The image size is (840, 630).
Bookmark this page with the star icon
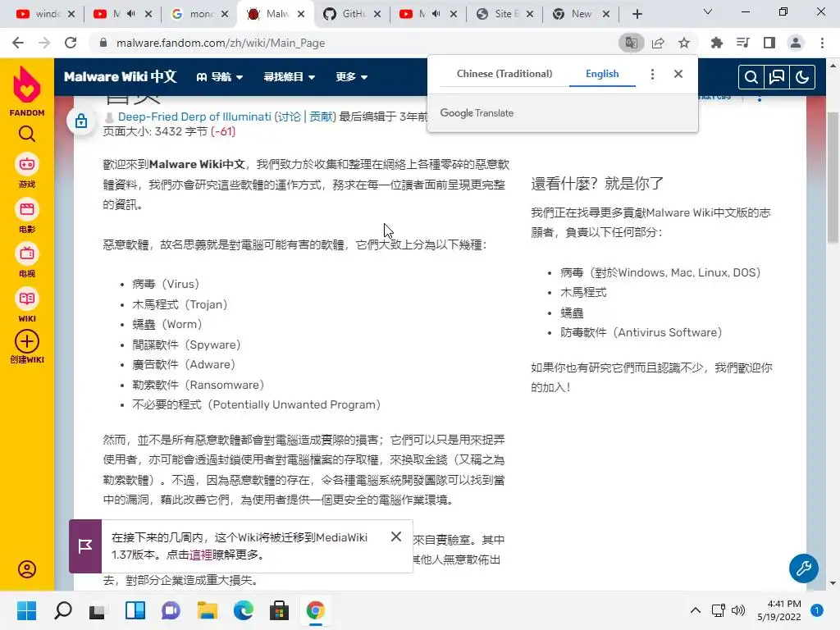click(684, 43)
